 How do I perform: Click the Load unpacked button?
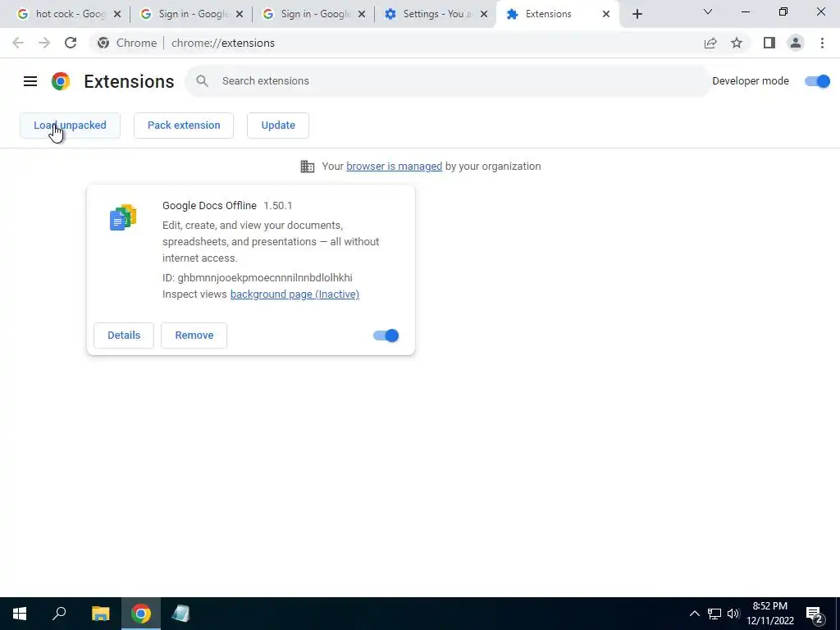coord(71,126)
